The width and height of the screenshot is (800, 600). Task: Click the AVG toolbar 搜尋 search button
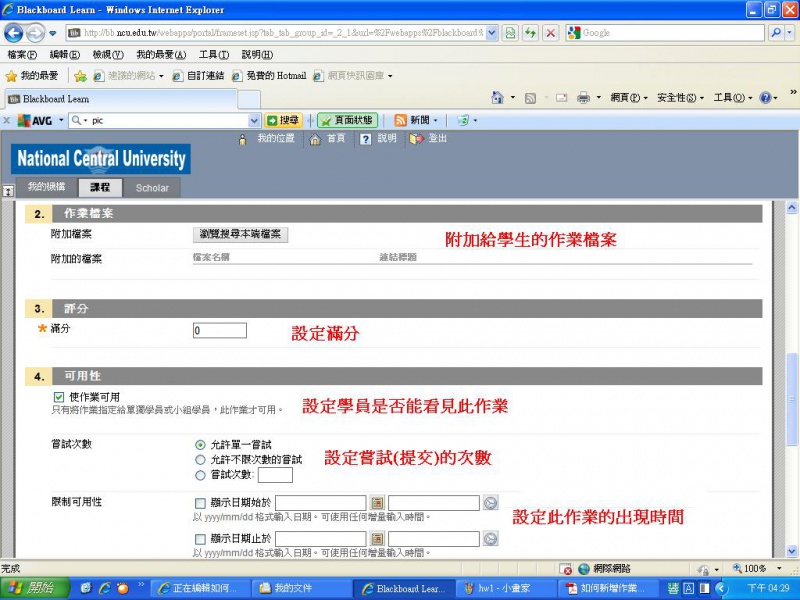pos(283,120)
